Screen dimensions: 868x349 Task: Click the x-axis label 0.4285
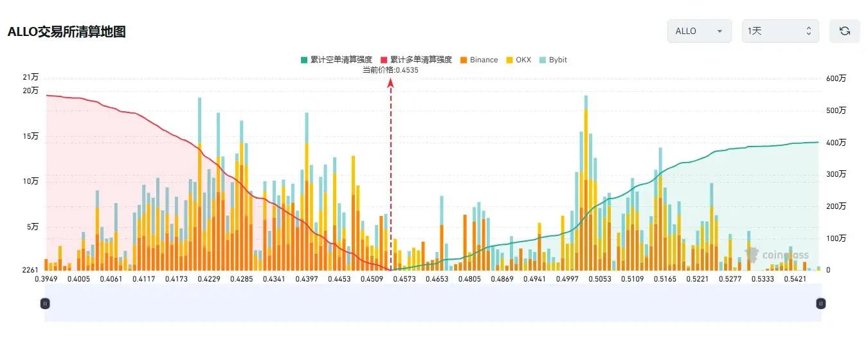pos(242,279)
